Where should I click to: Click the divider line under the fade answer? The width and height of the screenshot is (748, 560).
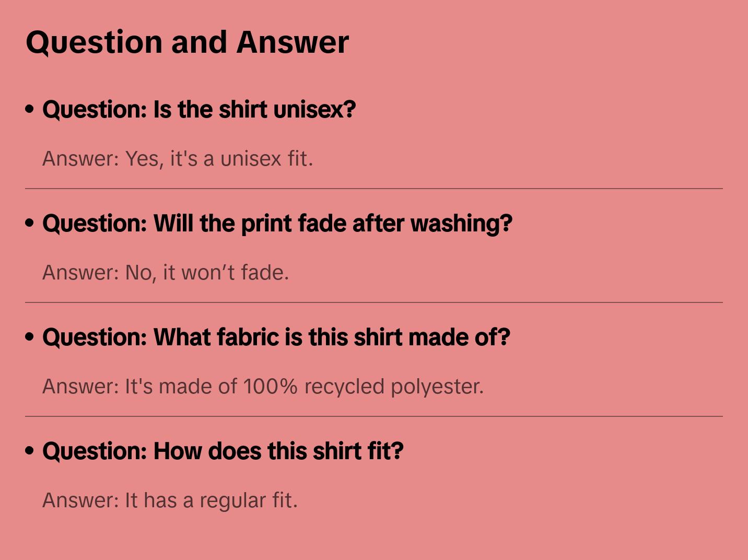[374, 302]
